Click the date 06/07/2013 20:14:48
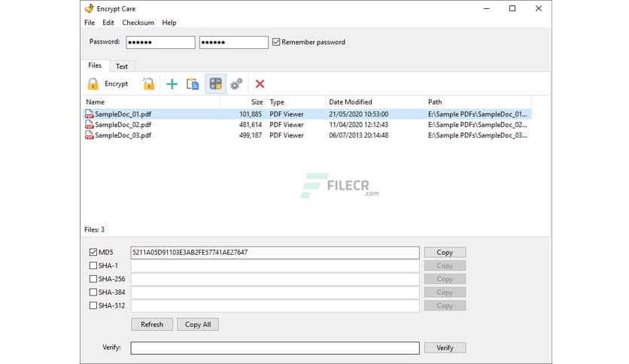This screenshot has width=629, height=364. pos(359,135)
